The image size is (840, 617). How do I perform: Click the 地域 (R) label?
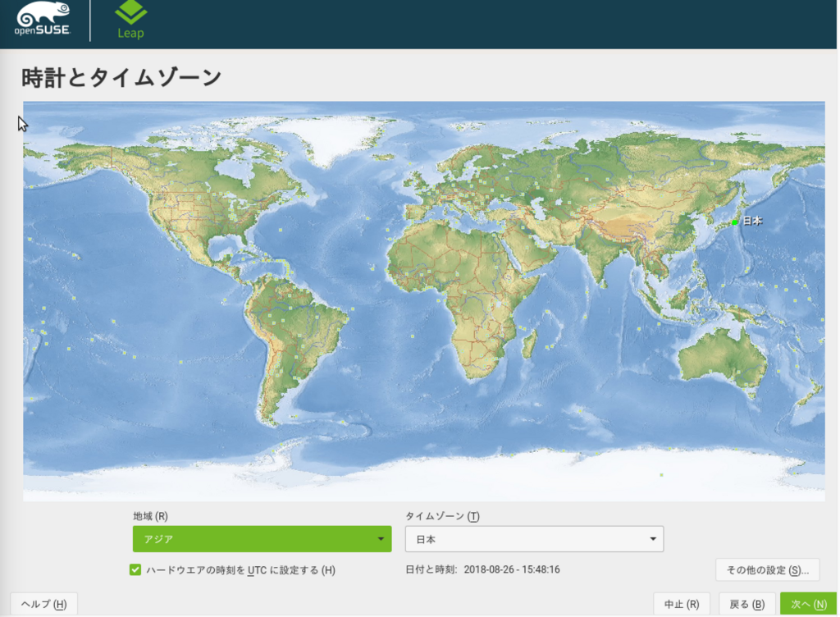pyautogui.click(x=151, y=516)
